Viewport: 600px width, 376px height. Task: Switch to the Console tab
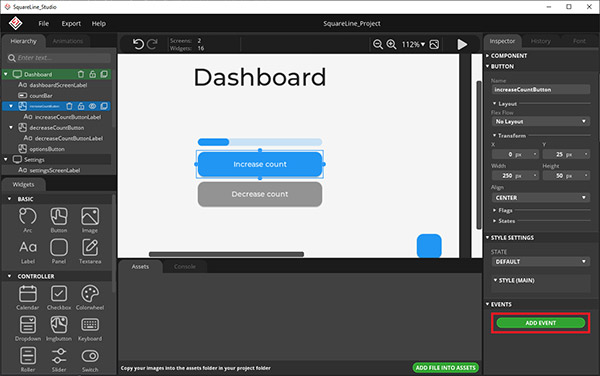pos(185,267)
